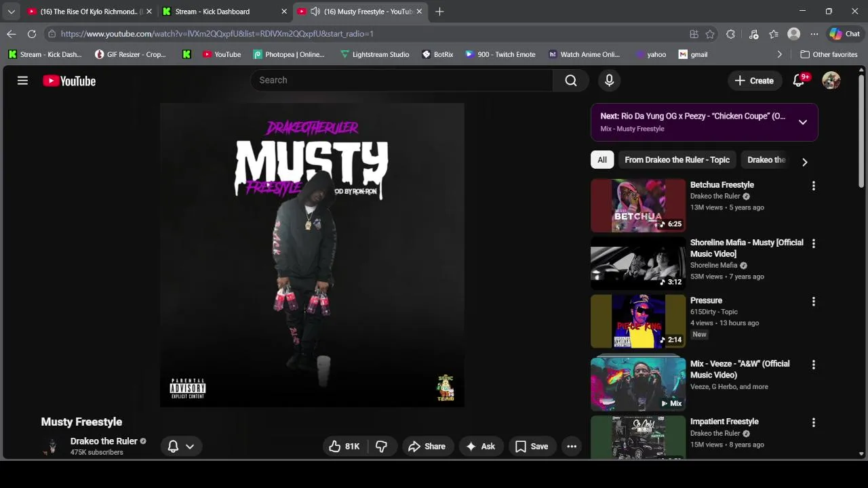Image resolution: width=868 pixels, height=488 pixels.
Task: Open the BotRix bookmark
Action: click(437, 54)
